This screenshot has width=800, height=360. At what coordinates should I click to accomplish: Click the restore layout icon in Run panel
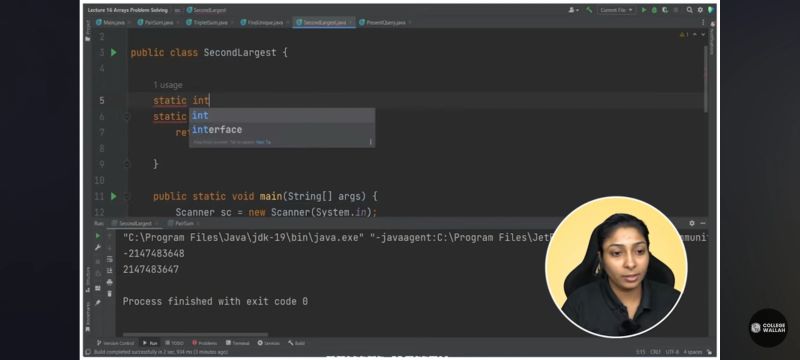tap(98, 288)
